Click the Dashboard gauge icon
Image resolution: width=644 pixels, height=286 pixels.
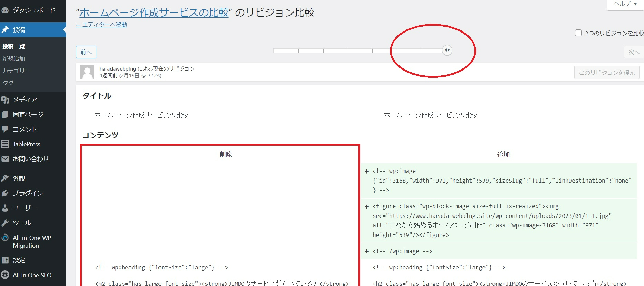click(x=5, y=10)
